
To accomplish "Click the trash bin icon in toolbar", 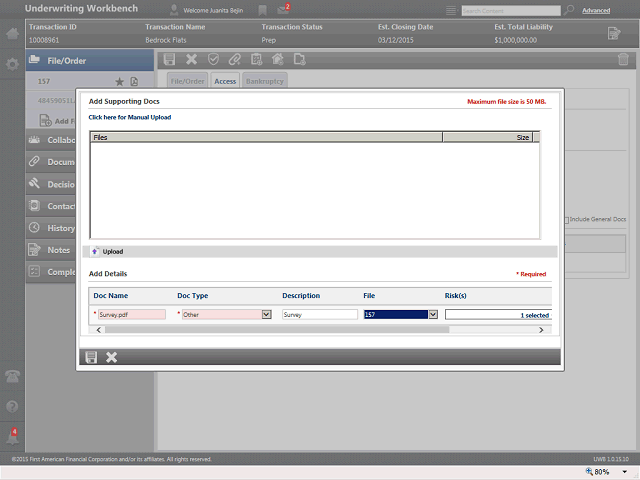I will tap(623, 60).
